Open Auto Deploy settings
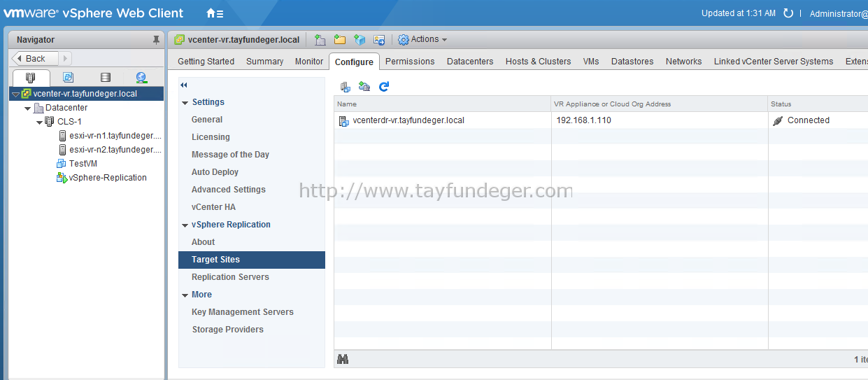 [215, 172]
